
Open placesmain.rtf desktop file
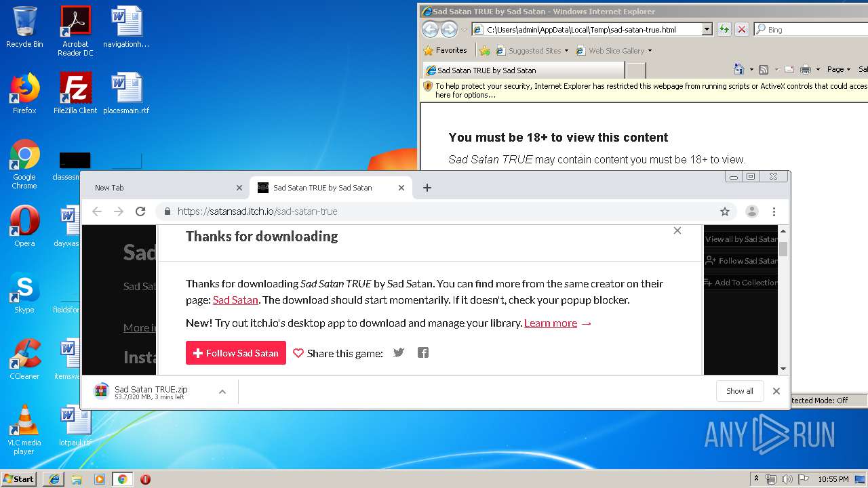[126, 94]
